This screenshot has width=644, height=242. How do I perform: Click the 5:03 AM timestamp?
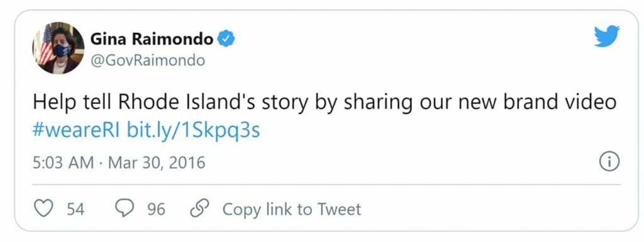(64, 163)
